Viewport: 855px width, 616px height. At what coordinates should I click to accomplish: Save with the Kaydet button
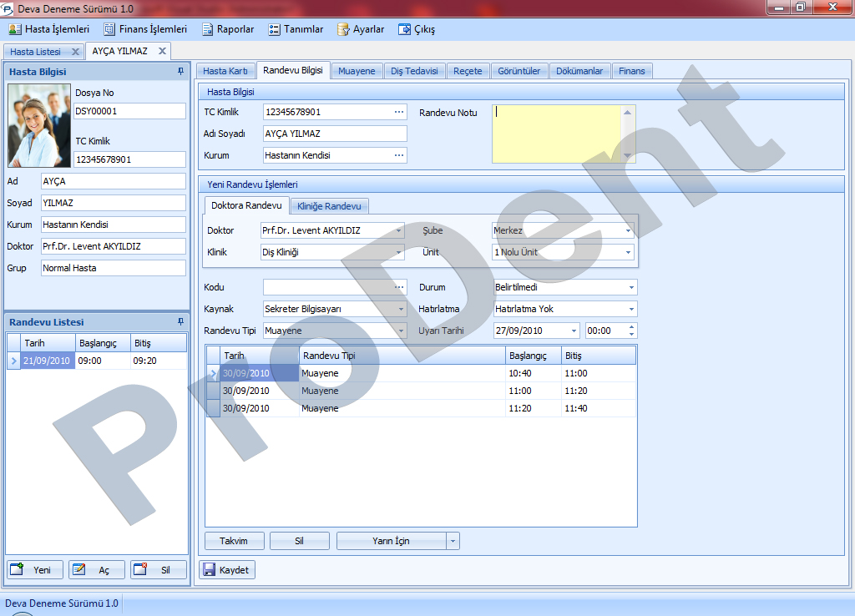pos(227,569)
